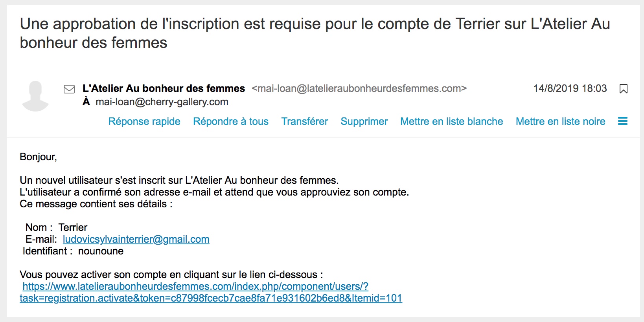Click the sender avatar placeholder
Screen dimensions: 644x322
click(x=35, y=96)
